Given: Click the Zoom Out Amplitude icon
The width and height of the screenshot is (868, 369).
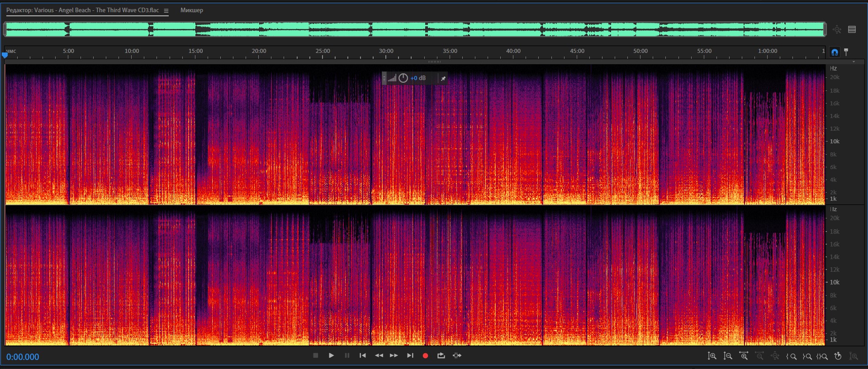Looking at the screenshot, I should (x=728, y=356).
